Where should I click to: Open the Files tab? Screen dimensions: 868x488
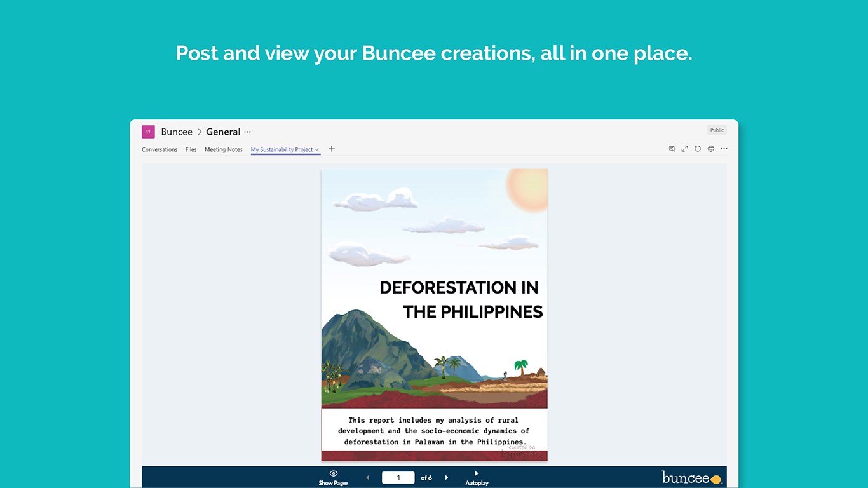click(x=191, y=150)
